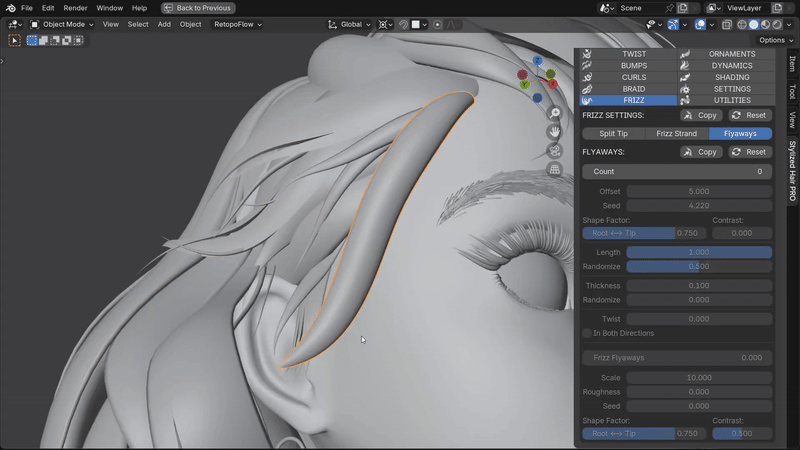Toggle viewport overlays button

tap(700, 24)
